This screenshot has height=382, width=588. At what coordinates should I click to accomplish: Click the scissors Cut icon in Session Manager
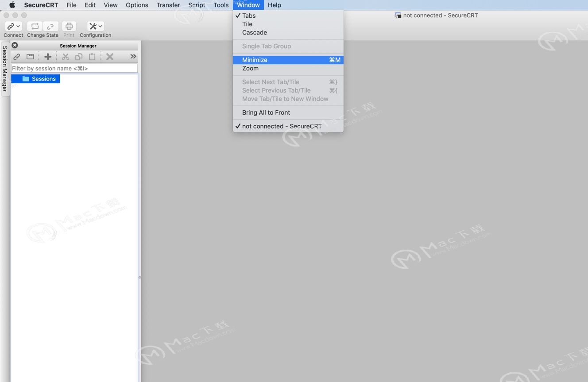click(x=66, y=57)
